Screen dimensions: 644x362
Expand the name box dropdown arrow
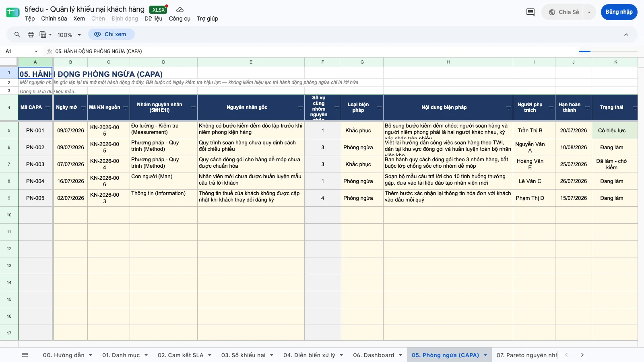pos(36,51)
